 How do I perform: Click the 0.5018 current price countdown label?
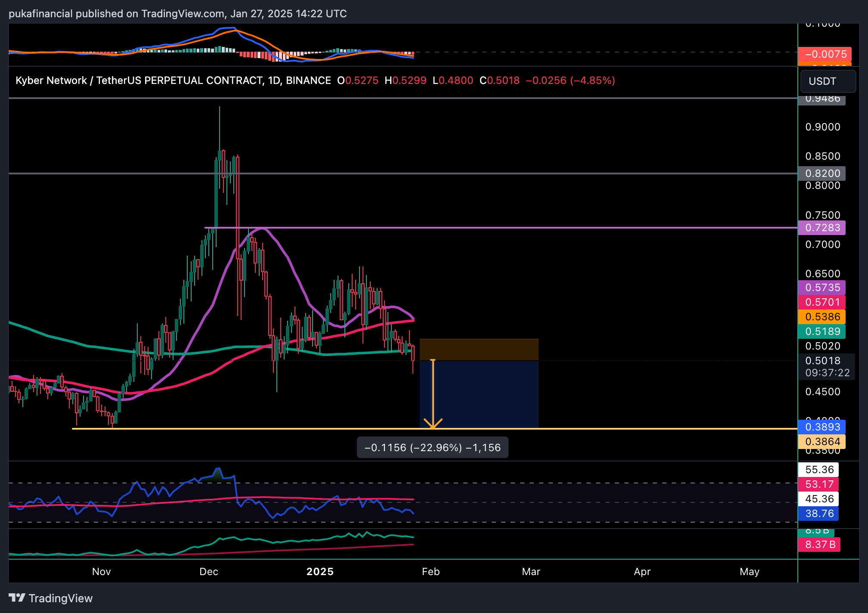click(826, 367)
